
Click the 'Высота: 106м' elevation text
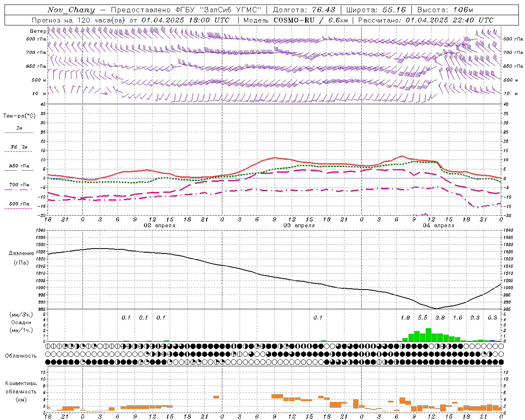point(445,10)
